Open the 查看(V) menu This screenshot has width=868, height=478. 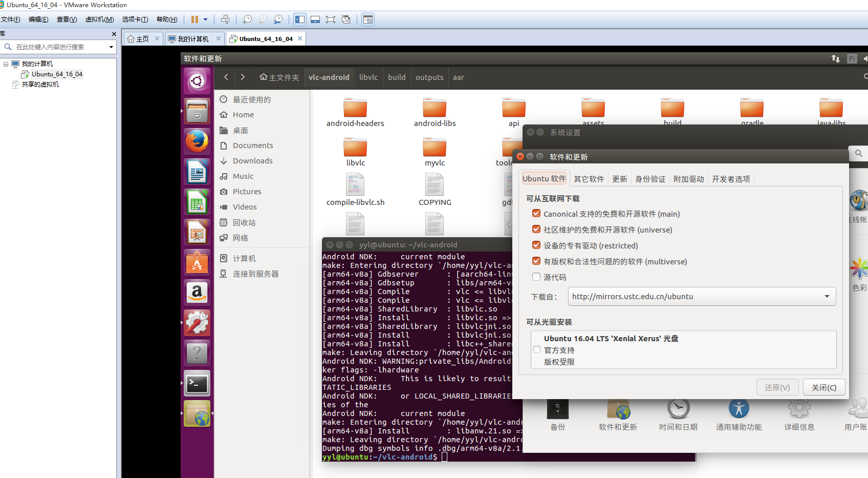[x=67, y=19]
